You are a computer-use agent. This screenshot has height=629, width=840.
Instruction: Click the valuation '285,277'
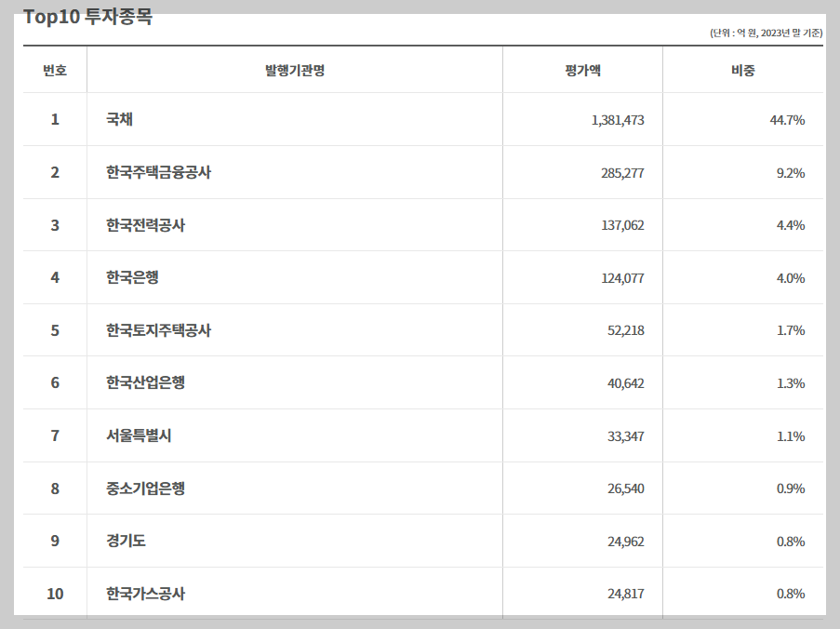[622, 173]
